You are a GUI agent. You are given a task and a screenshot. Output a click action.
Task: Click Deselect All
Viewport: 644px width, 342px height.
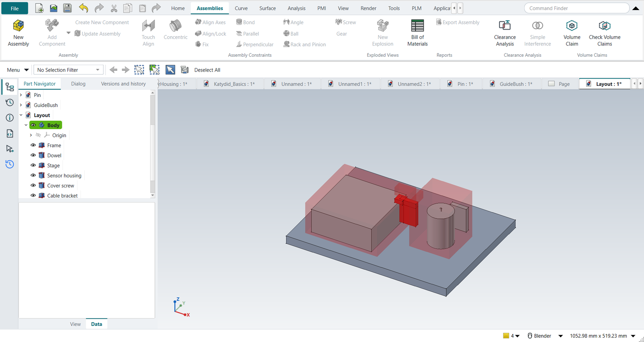click(x=207, y=70)
